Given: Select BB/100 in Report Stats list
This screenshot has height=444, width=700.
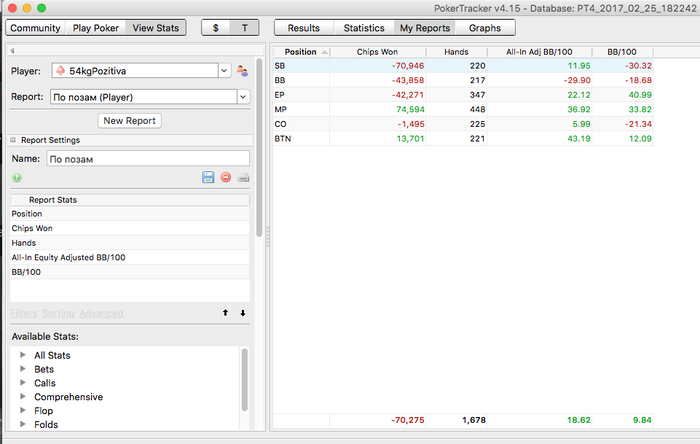Looking at the screenshot, I should (x=129, y=272).
